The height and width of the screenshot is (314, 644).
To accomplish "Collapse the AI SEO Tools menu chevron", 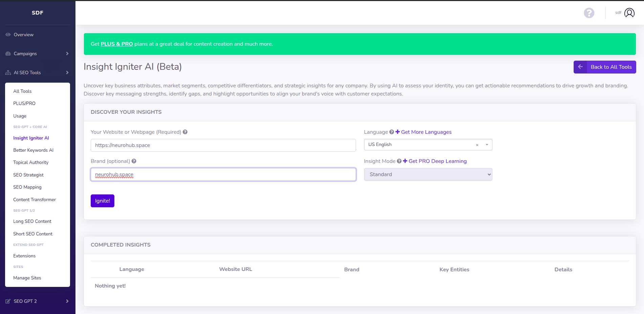I will [67, 72].
